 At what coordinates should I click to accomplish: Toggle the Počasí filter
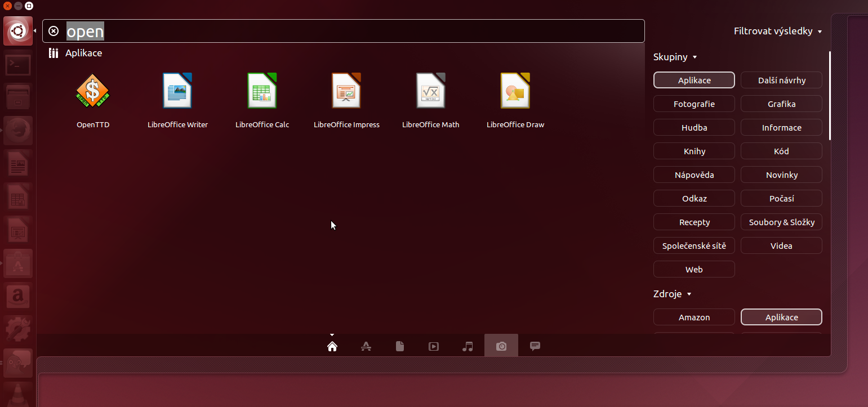click(x=781, y=198)
